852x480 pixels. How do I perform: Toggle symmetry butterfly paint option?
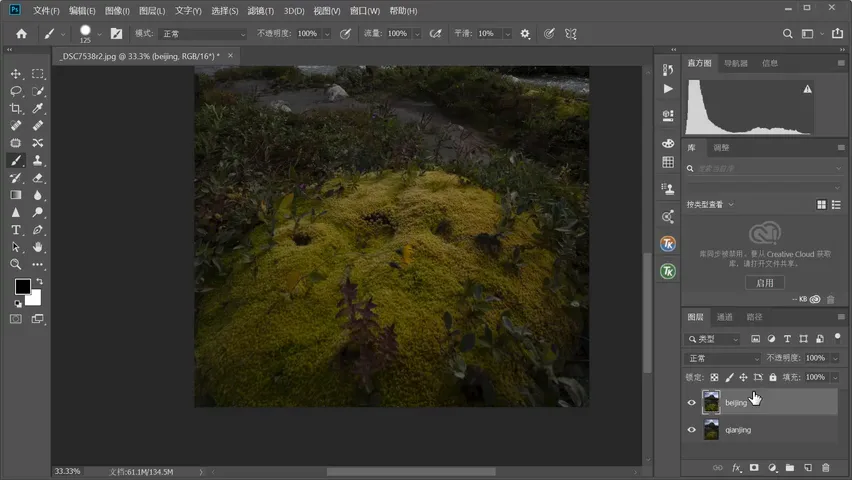pos(571,34)
